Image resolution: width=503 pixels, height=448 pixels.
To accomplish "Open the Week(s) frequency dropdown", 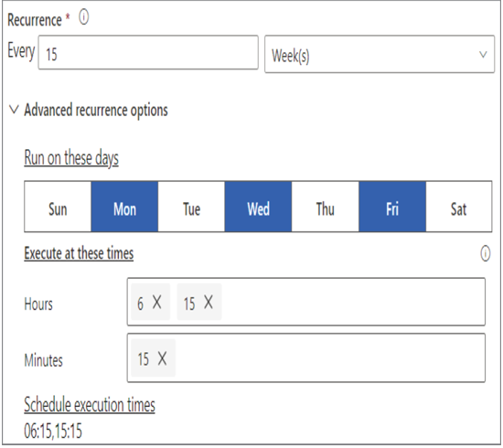I will 380,54.
